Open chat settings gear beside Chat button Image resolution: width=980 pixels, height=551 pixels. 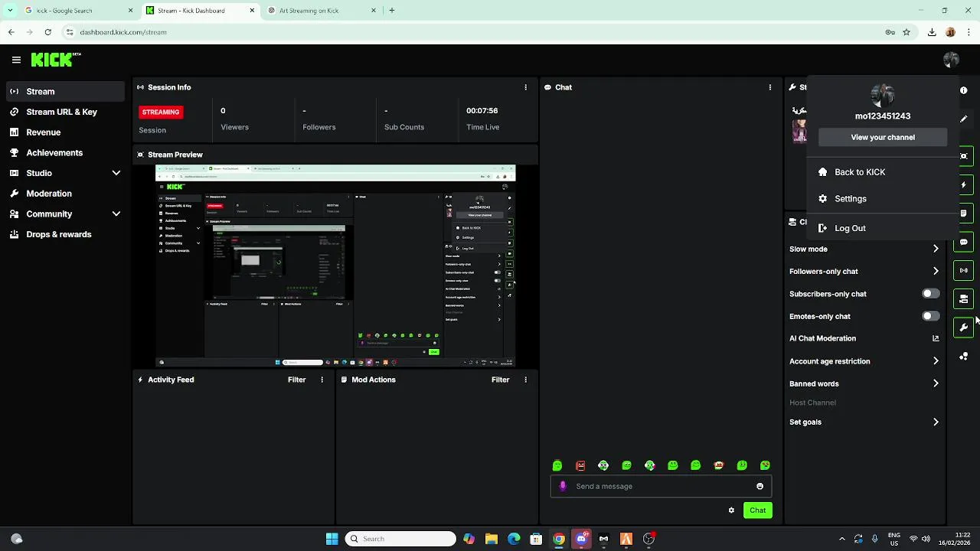[x=731, y=510]
